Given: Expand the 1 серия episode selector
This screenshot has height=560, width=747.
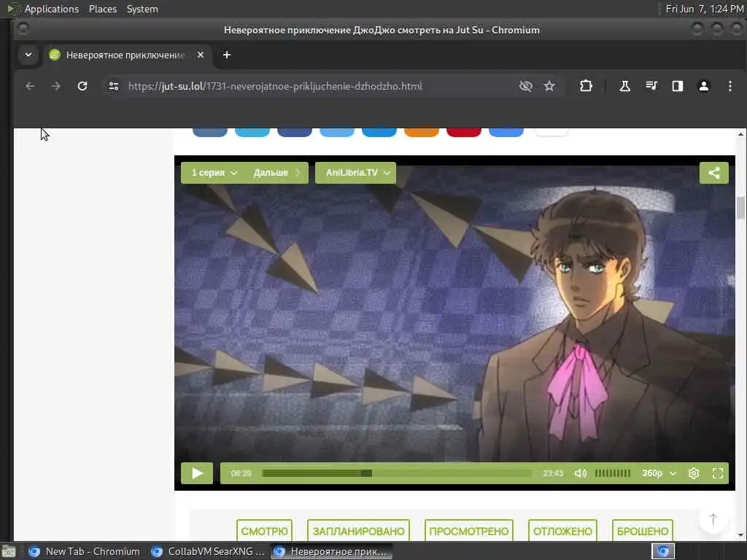Looking at the screenshot, I should (x=214, y=173).
